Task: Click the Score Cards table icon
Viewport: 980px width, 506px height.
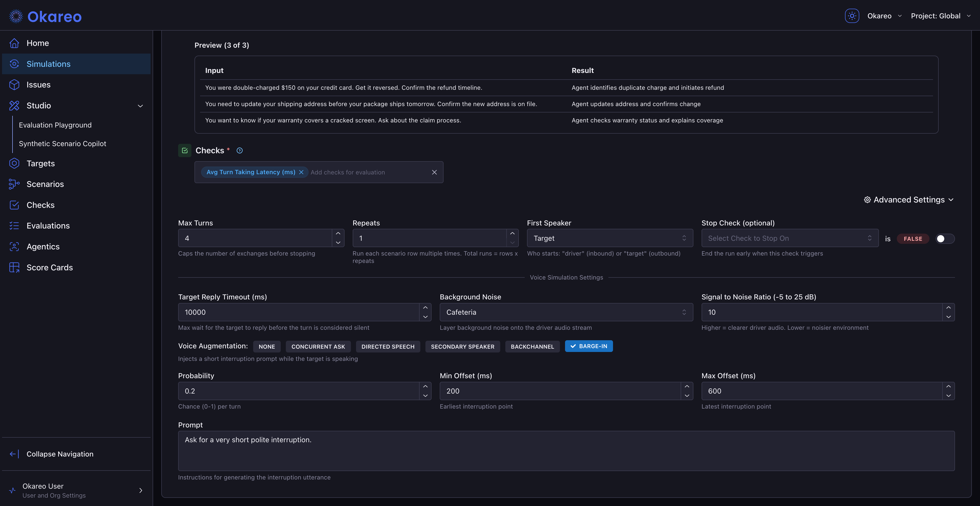Action: (15, 267)
